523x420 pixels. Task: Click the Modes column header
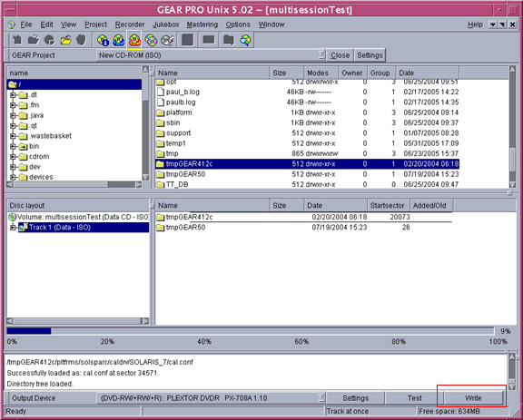pos(321,73)
